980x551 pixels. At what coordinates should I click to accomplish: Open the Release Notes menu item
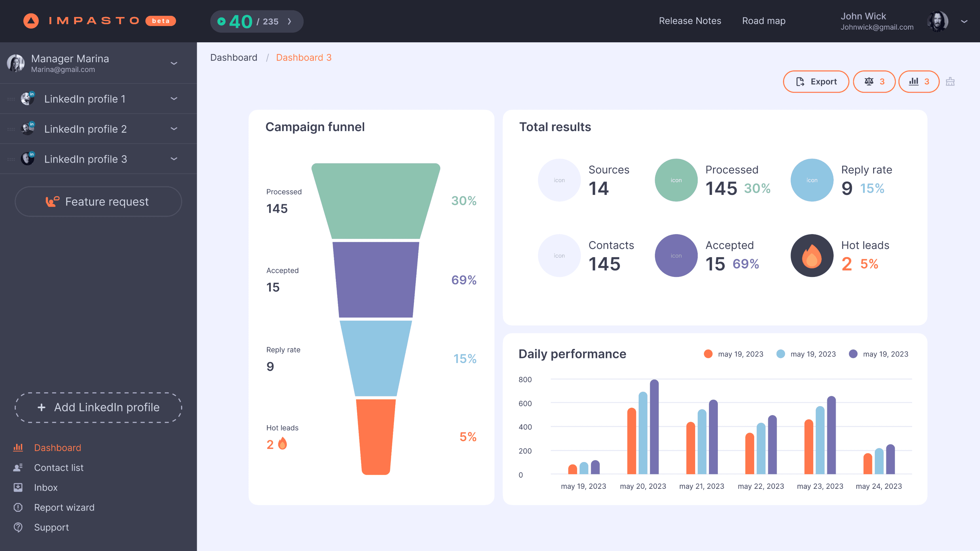[x=690, y=21]
